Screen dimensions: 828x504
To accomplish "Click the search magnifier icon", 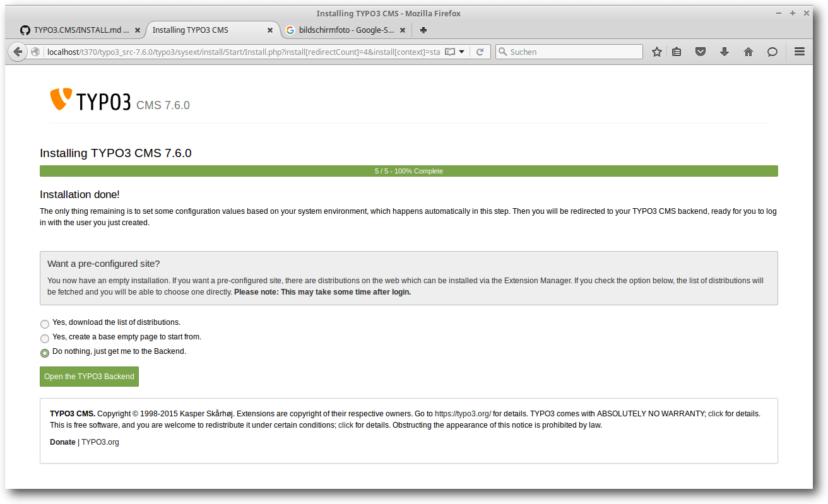I will coord(503,52).
